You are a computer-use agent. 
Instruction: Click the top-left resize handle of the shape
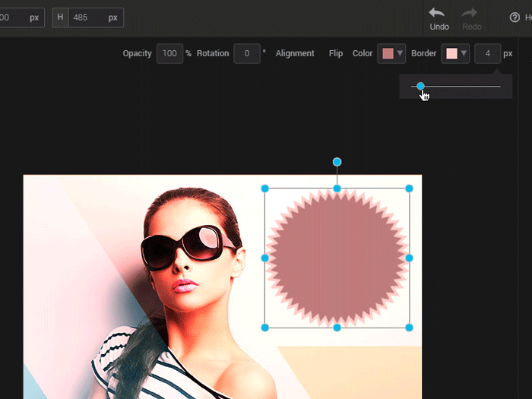tap(265, 188)
